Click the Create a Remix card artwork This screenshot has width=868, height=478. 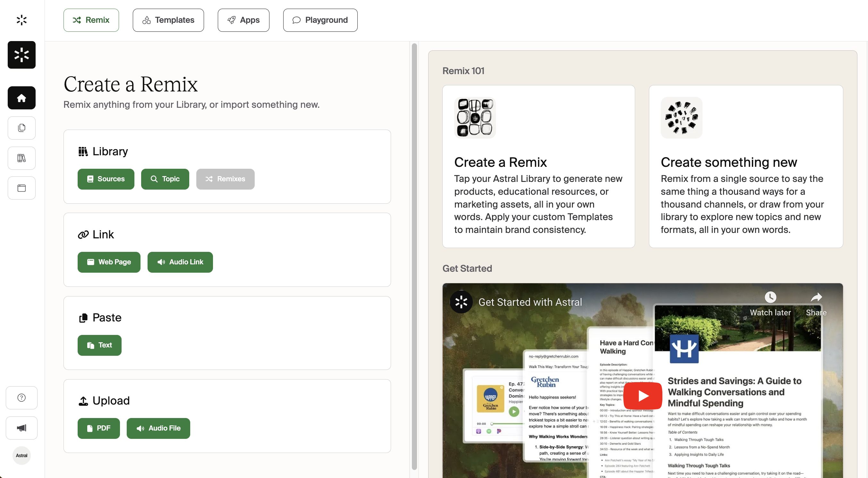click(x=475, y=118)
